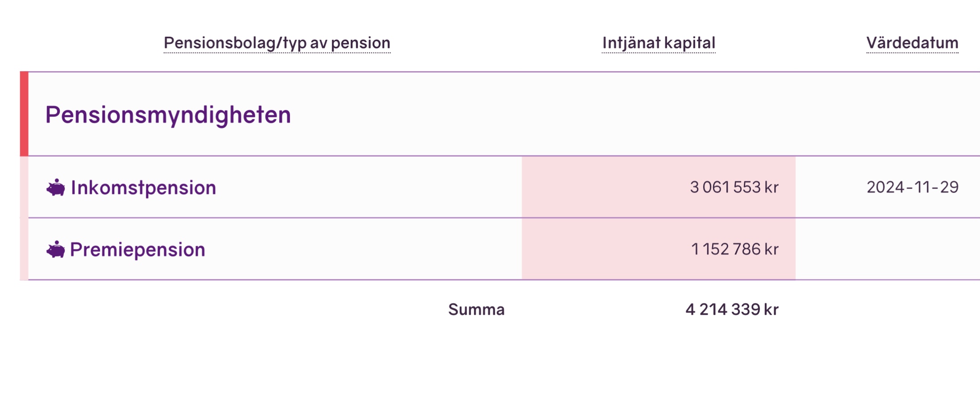980x395 pixels.
Task: Click the Värdedatum column header
Action: 912,43
